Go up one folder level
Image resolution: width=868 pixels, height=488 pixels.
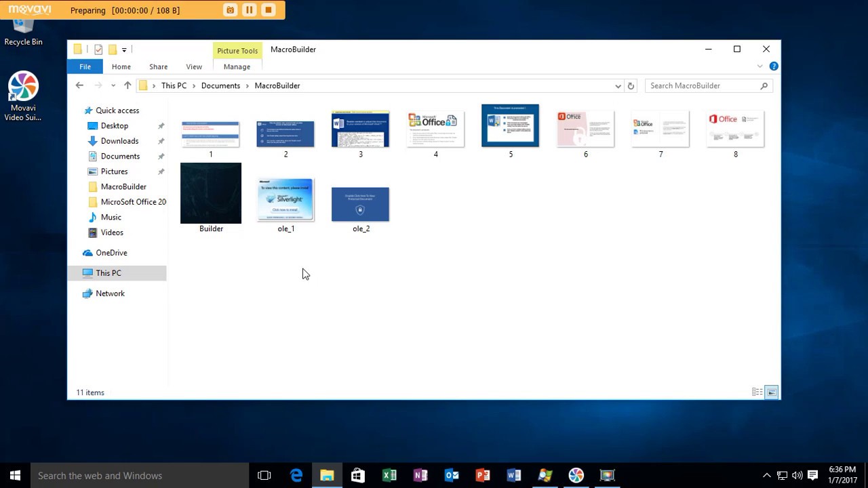click(127, 85)
